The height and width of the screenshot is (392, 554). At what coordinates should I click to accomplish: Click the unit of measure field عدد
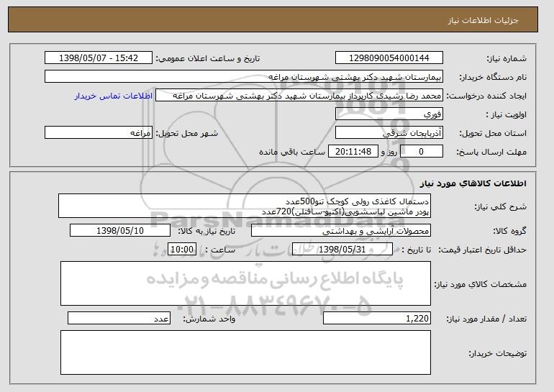click(119, 319)
